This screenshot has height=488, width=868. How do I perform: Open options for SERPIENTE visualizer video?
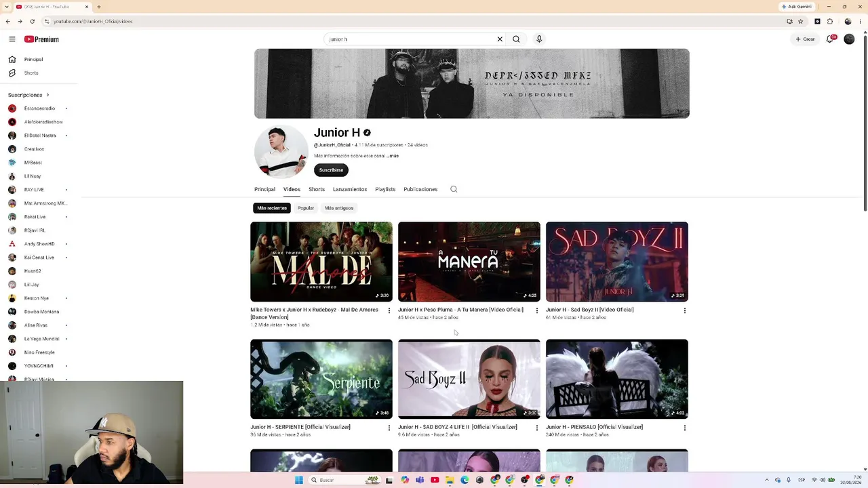click(x=389, y=428)
